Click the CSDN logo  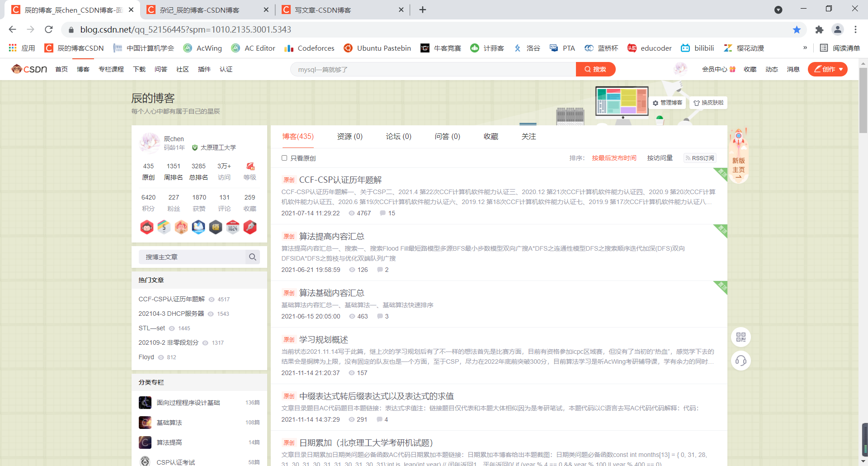click(x=29, y=69)
